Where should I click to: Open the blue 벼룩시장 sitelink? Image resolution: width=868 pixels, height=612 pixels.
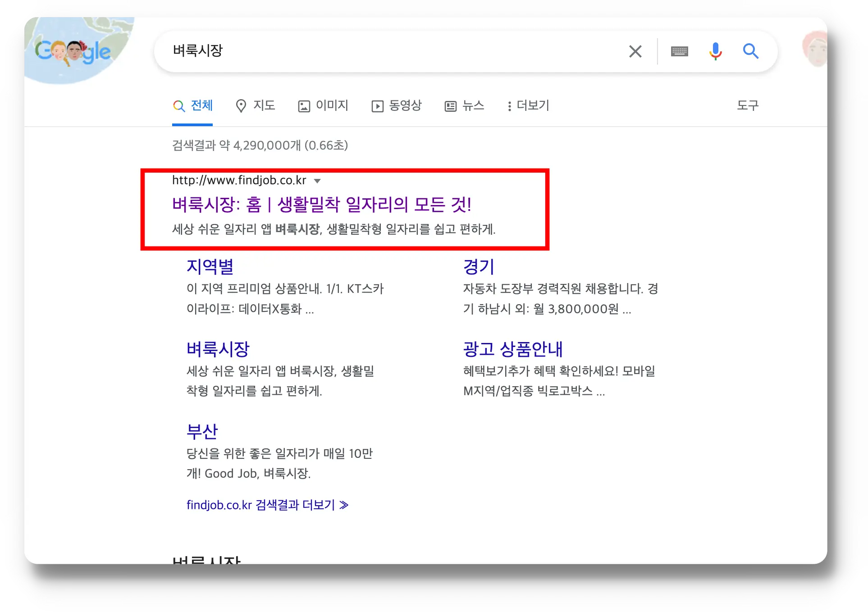pyautogui.click(x=218, y=349)
